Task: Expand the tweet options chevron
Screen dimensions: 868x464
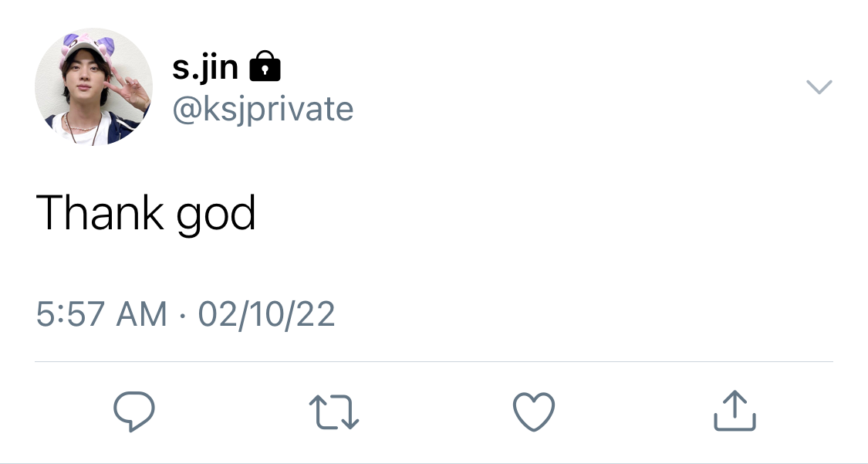Action: tap(819, 87)
